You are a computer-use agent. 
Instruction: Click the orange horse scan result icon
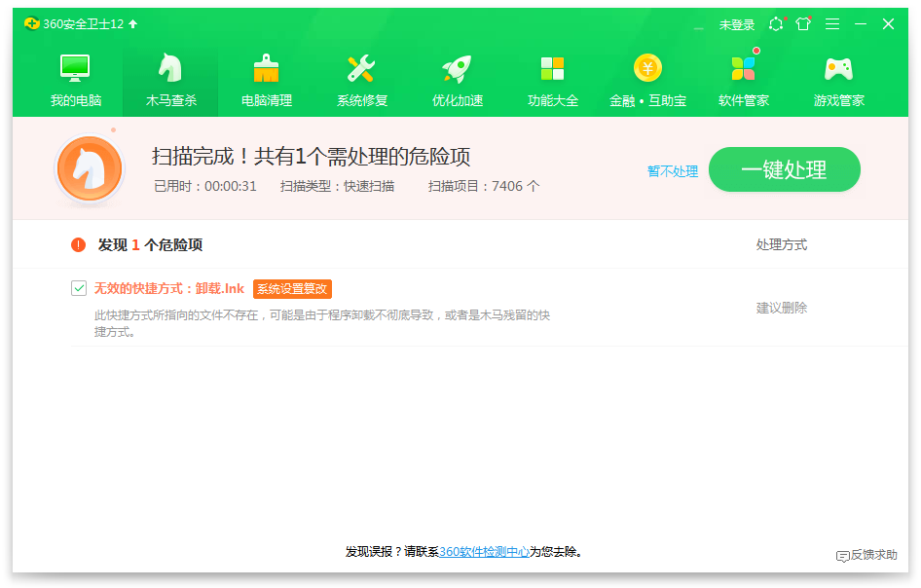click(x=90, y=169)
